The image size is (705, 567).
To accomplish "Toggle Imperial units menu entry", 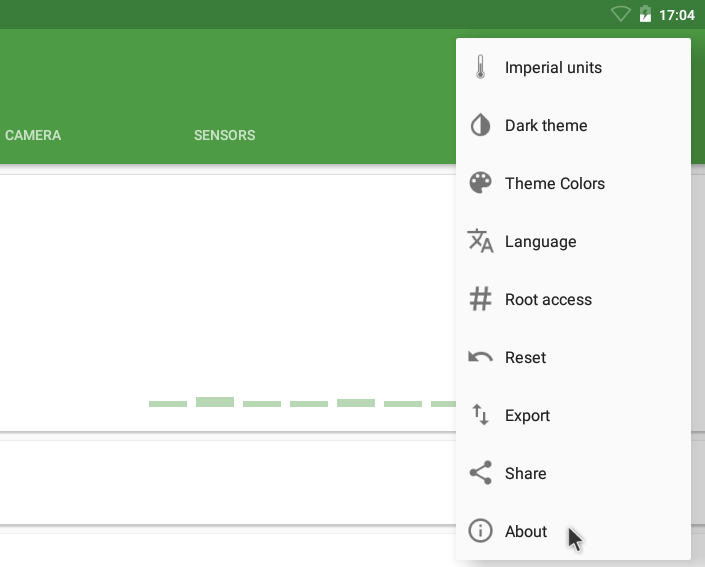I will click(573, 67).
